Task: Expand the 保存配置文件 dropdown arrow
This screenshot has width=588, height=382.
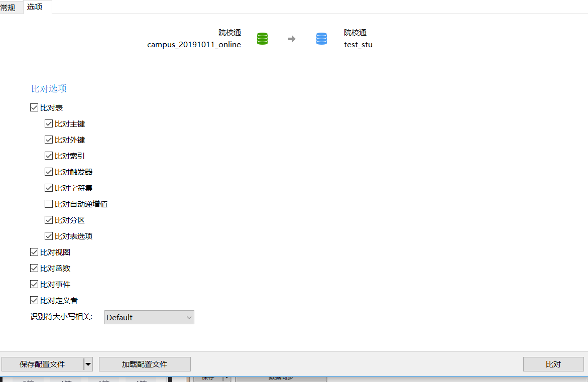Action: (x=88, y=364)
